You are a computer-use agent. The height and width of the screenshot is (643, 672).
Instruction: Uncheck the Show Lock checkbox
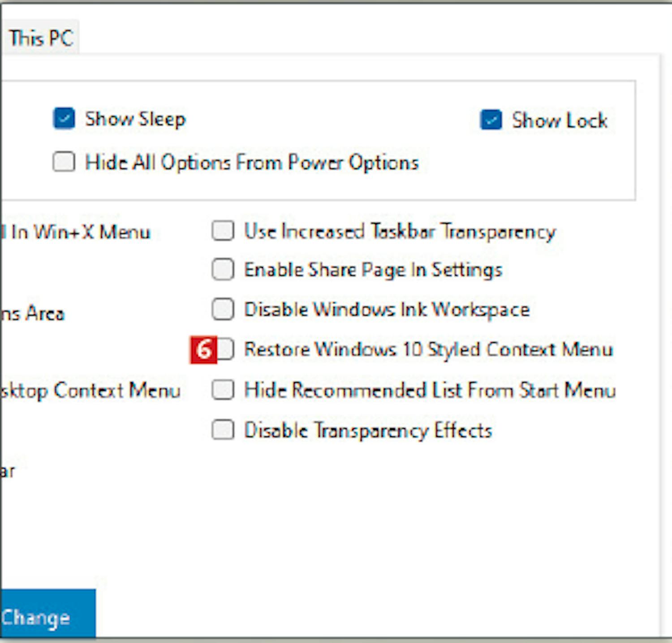(491, 120)
